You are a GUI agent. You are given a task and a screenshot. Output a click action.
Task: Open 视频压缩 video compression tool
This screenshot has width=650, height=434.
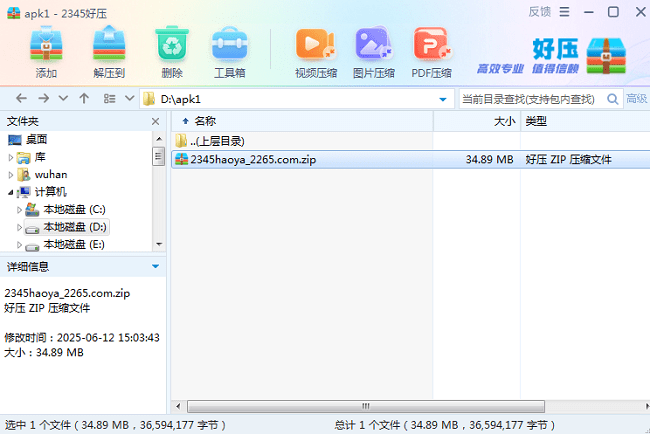click(315, 53)
